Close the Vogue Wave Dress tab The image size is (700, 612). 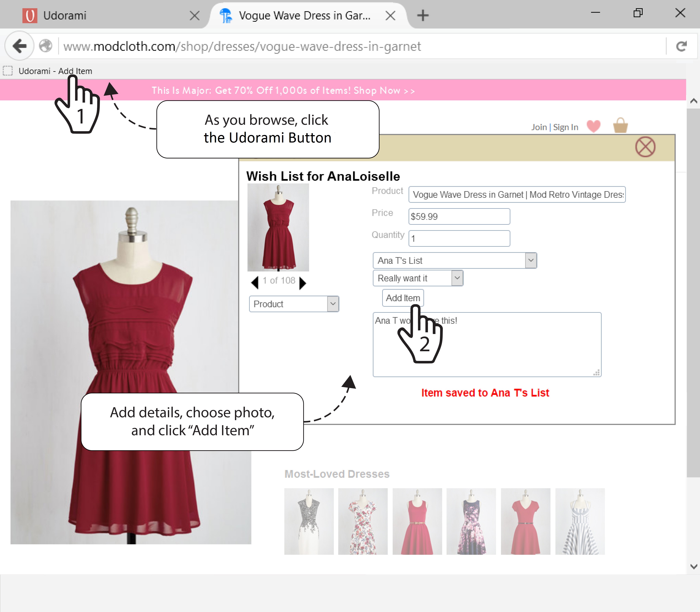point(390,15)
